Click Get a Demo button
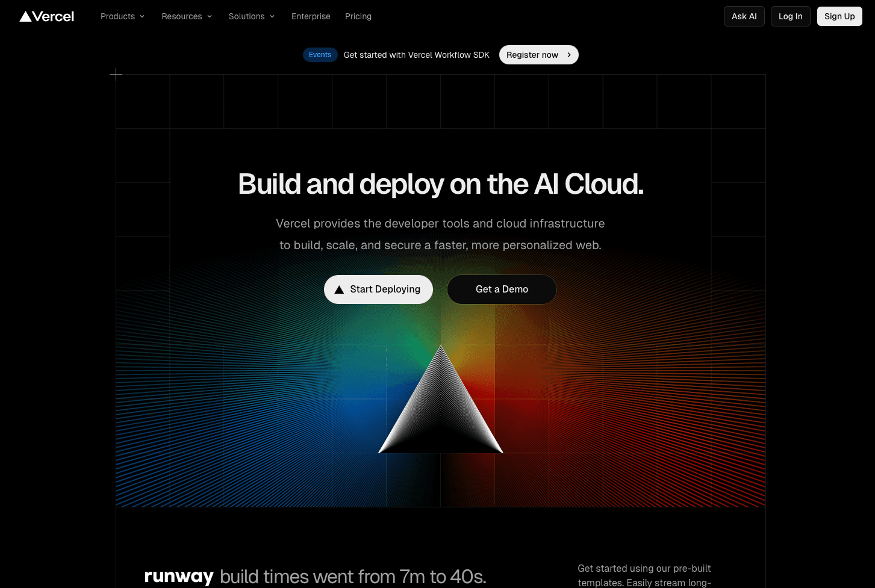This screenshot has width=875, height=588. [x=502, y=289]
